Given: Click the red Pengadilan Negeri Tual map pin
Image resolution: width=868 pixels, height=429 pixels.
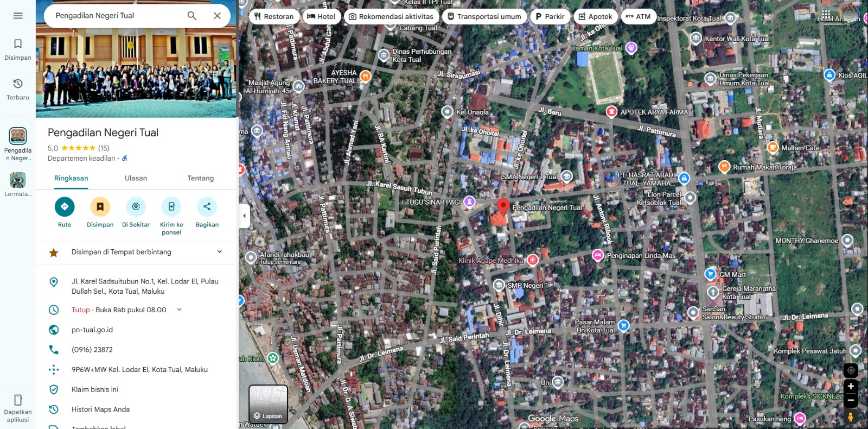Looking at the screenshot, I should (503, 207).
